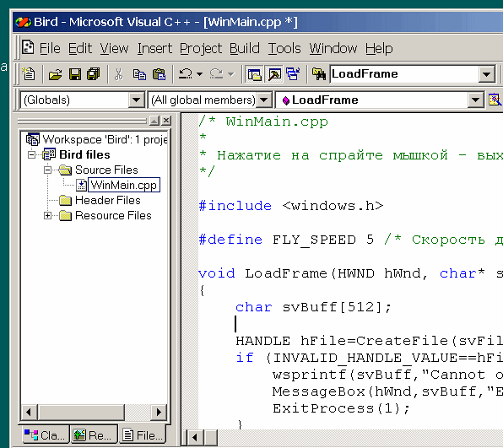Click the WinMain.cpp file icon in tree
The width and height of the screenshot is (503, 448).
[81, 186]
